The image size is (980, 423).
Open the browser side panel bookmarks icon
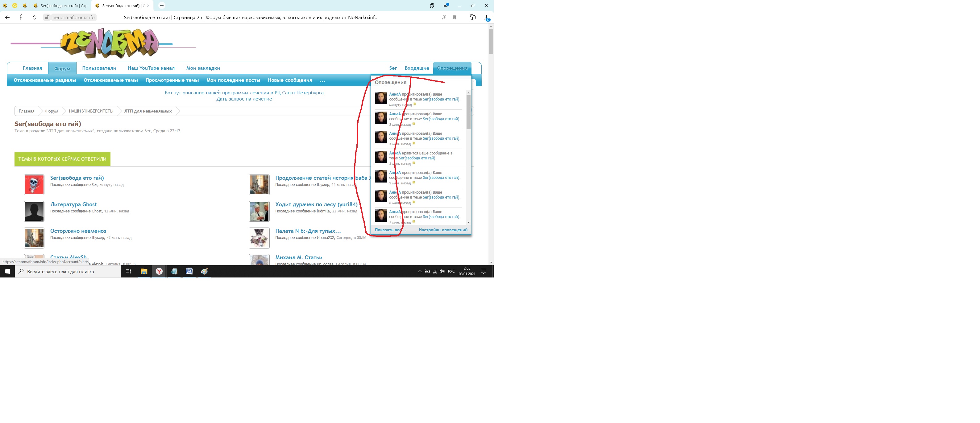tap(432, 6)
